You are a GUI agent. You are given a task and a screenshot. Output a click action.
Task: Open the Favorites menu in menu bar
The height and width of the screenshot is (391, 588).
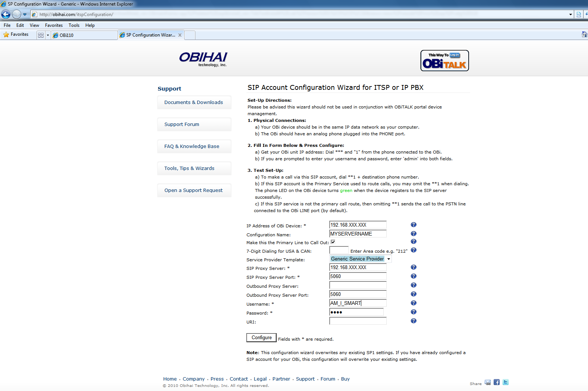[x=54, y=25]
